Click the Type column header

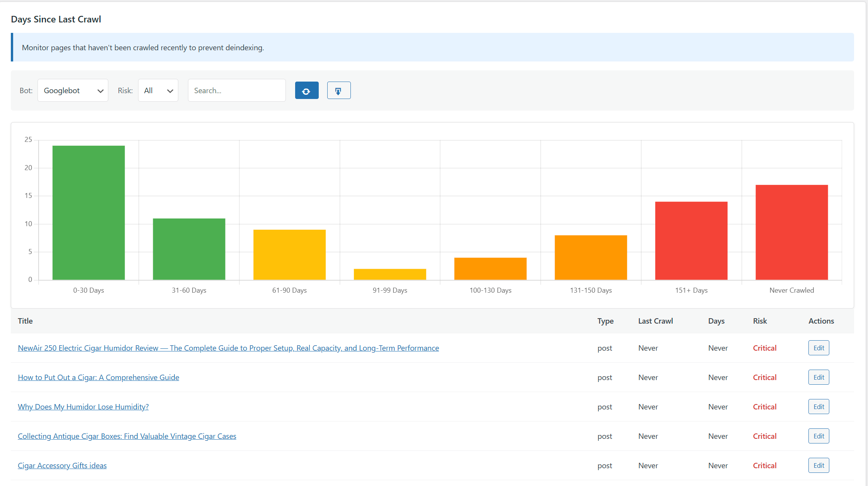[x=605, y=321]
